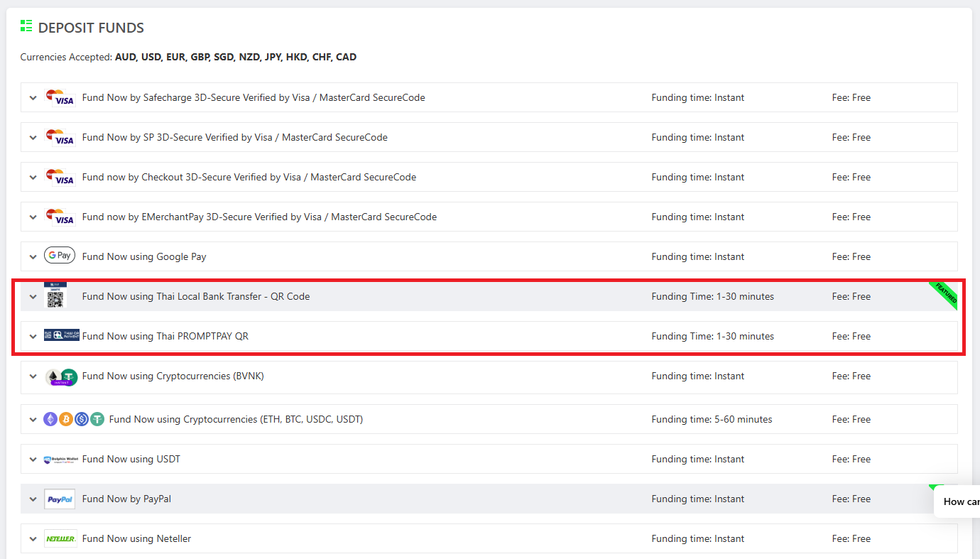
Task: Click the Dolphin Wallet USDT icon
Action: click(x=60, y=460)
